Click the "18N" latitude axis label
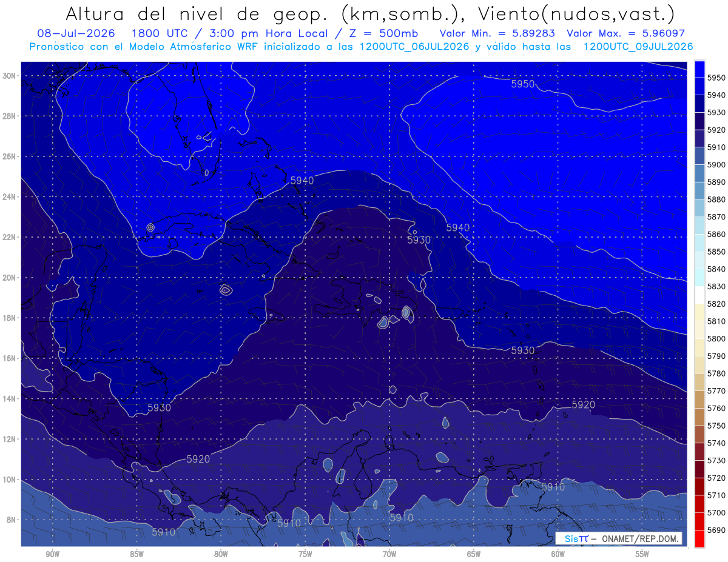This screenshot has width=728, height=562. point(10,318)
